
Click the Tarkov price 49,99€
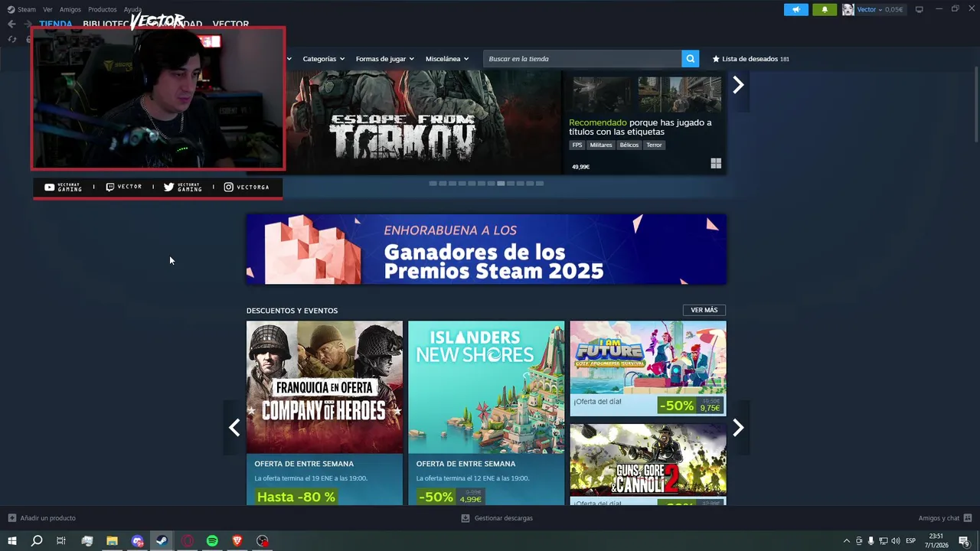[580, 167]
